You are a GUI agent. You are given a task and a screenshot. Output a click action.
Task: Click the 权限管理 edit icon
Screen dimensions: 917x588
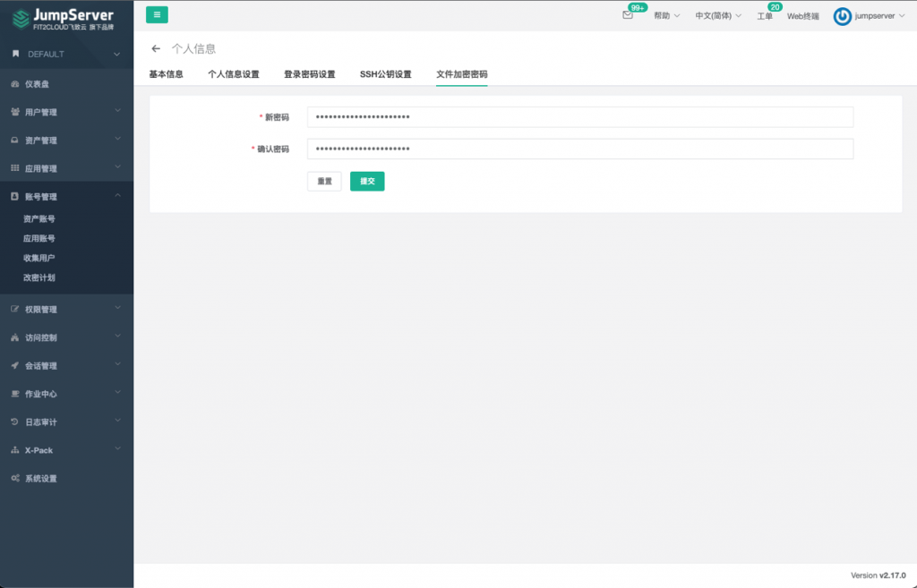pyautogui.click(x=14, y=309)
